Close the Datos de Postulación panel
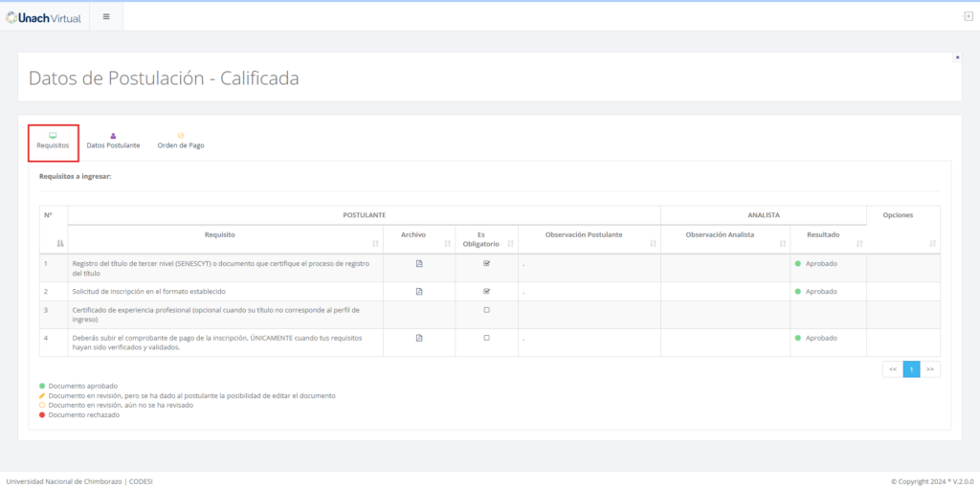Viewport: 980px width, 488px height. click(x=957, y=57)
